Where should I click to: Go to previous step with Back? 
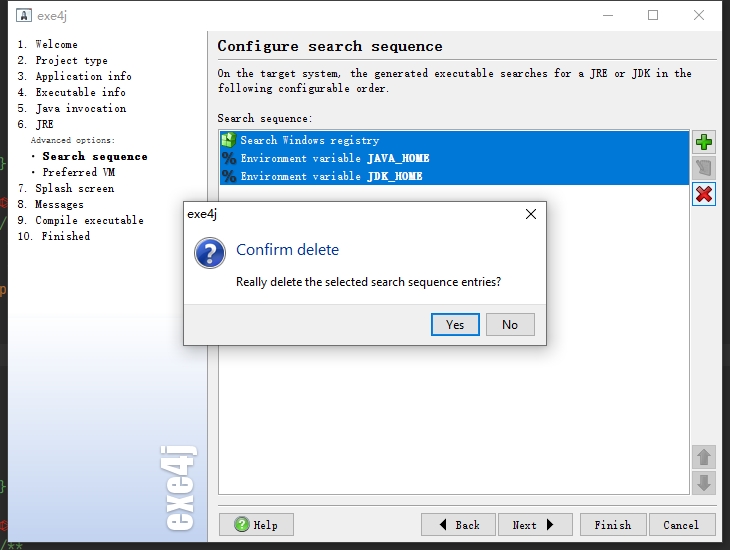point(458,525)
